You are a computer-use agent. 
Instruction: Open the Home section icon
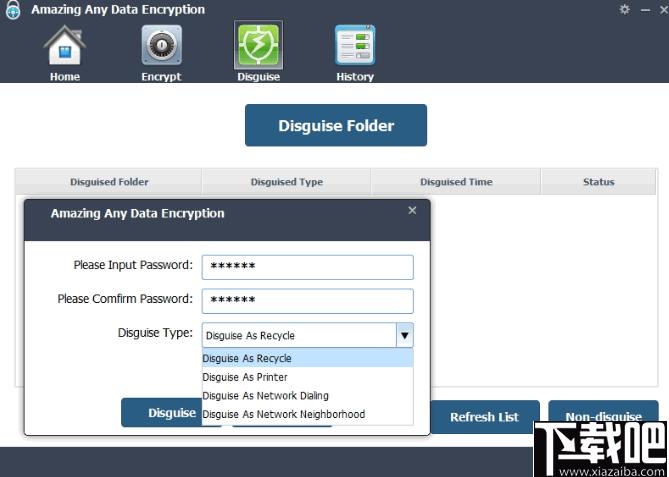pyautogui.click(x=65, y=44)
